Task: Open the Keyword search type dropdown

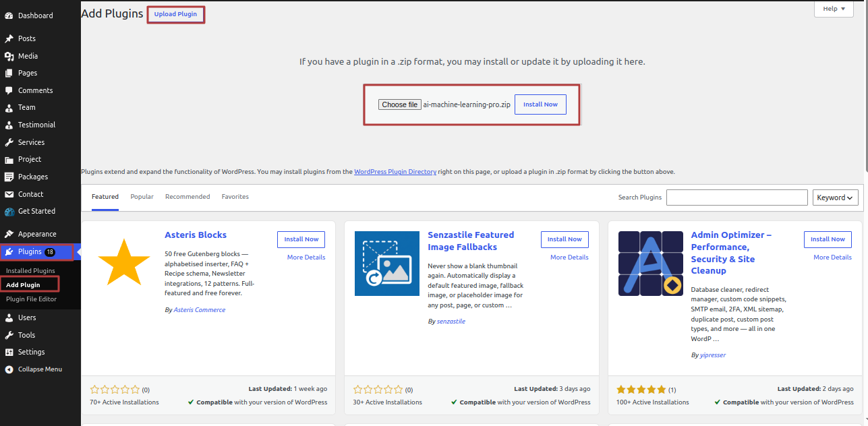Action: [x=836, y=197]
